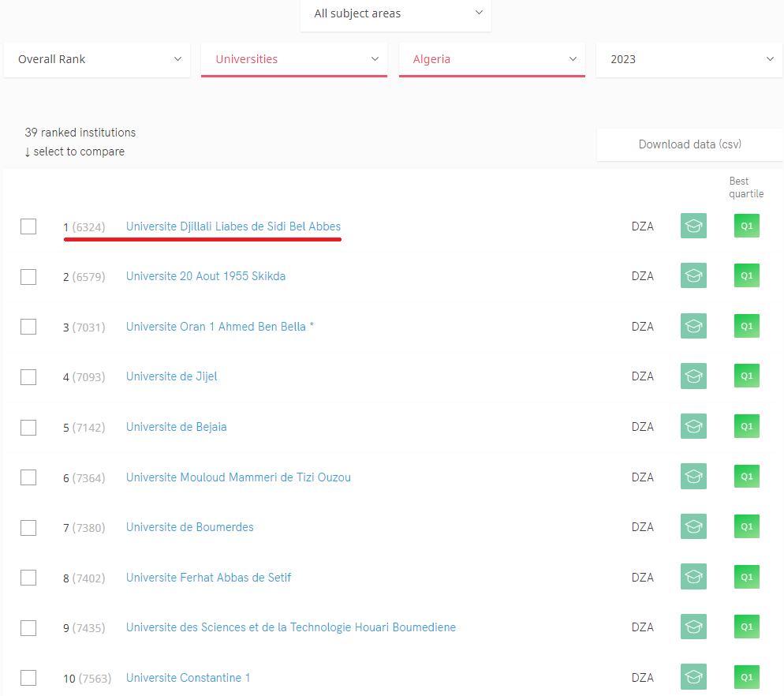Click rank text '8 (7402)'
The image size is (784, 696).
(x=84, y=578)
